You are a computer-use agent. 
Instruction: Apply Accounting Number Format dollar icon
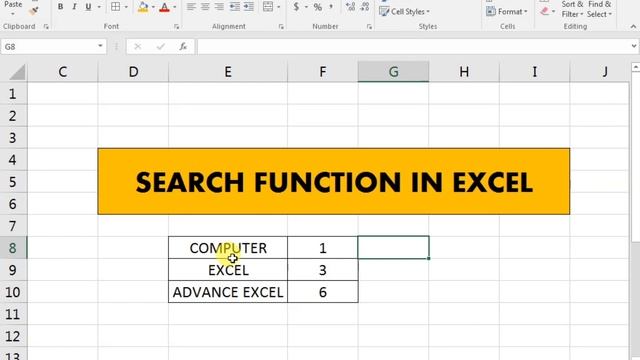296,7
